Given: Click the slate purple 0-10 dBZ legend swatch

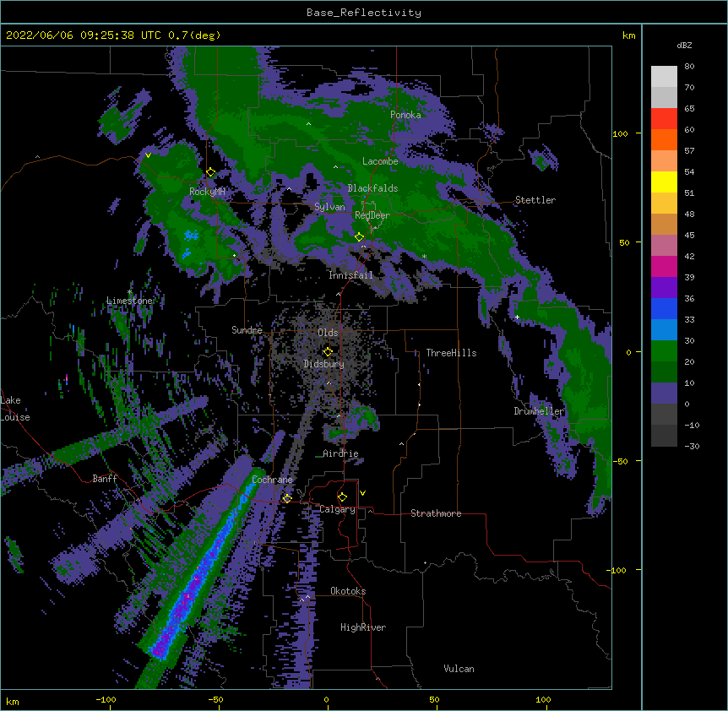Looking at the screenshot, I should [x=664, y=393].
